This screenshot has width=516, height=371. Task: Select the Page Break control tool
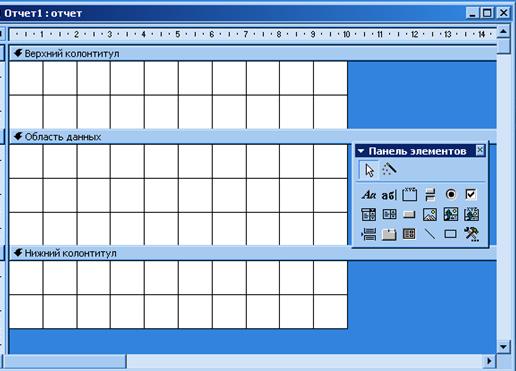(x=369, y=234)
